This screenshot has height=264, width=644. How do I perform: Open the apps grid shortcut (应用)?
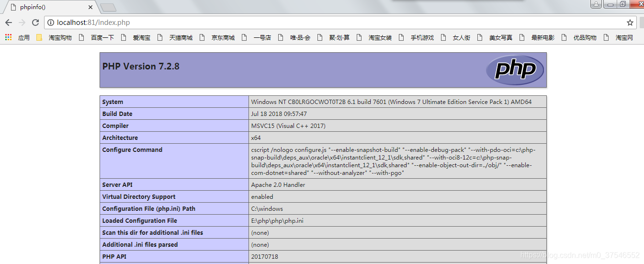[x=17, y=37]
